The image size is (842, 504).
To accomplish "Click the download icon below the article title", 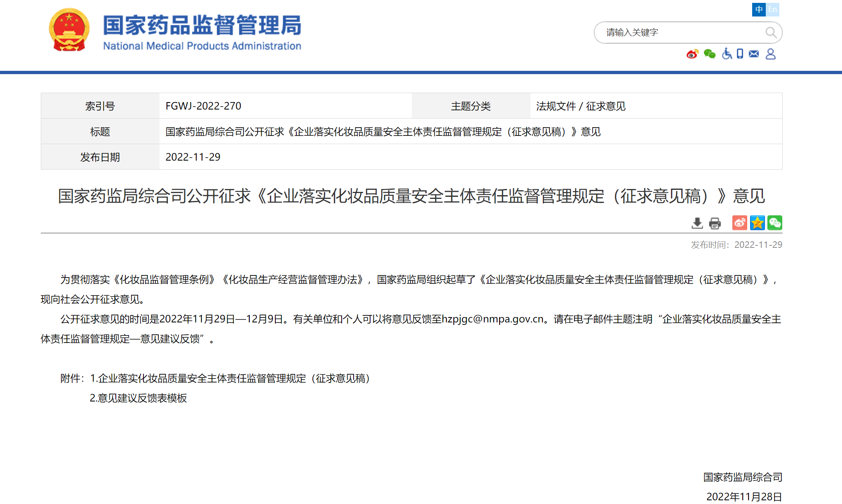I will point(697,223).
